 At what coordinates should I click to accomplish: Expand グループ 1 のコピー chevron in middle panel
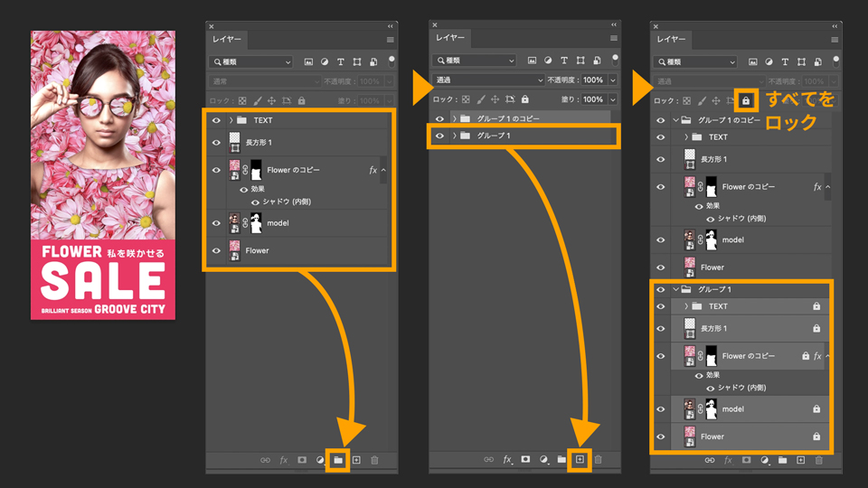coord(454,118)
